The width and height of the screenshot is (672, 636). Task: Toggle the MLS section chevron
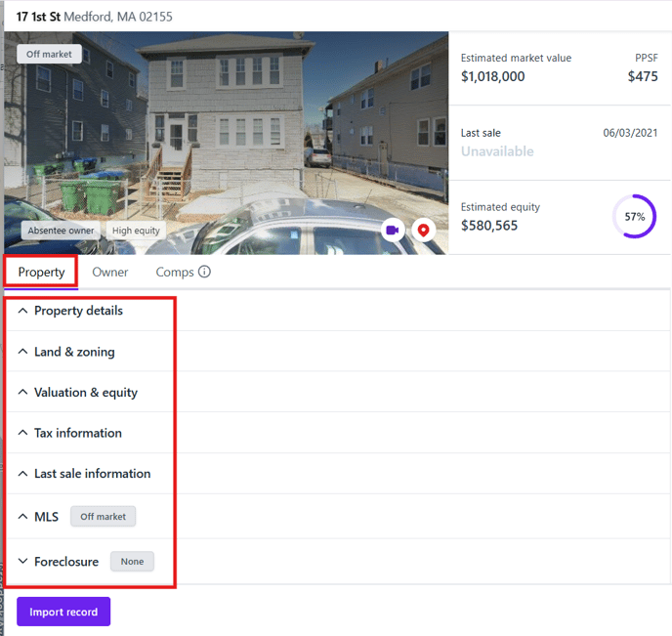tap(23, 517)
